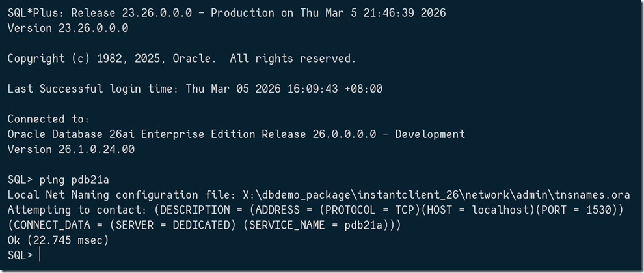Click the "SQL*Plus: Release" banner text
Image resolution: width=644 pixels, height=273 pixels.
[58, 13]
